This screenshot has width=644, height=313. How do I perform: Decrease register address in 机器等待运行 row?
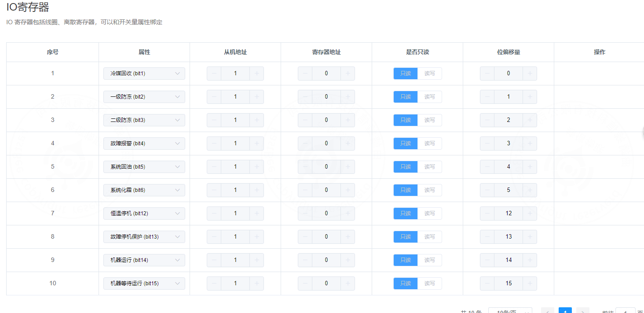click(305, 284)
